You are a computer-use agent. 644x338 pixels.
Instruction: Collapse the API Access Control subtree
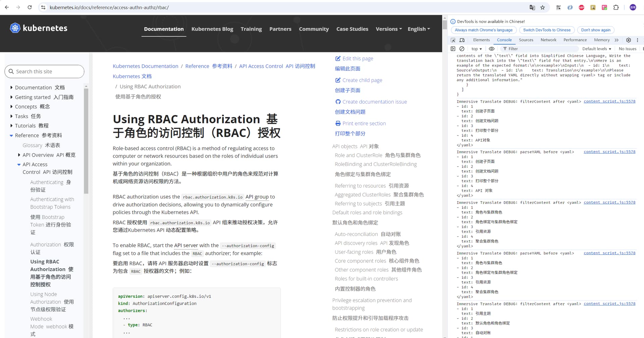point(19,165)
